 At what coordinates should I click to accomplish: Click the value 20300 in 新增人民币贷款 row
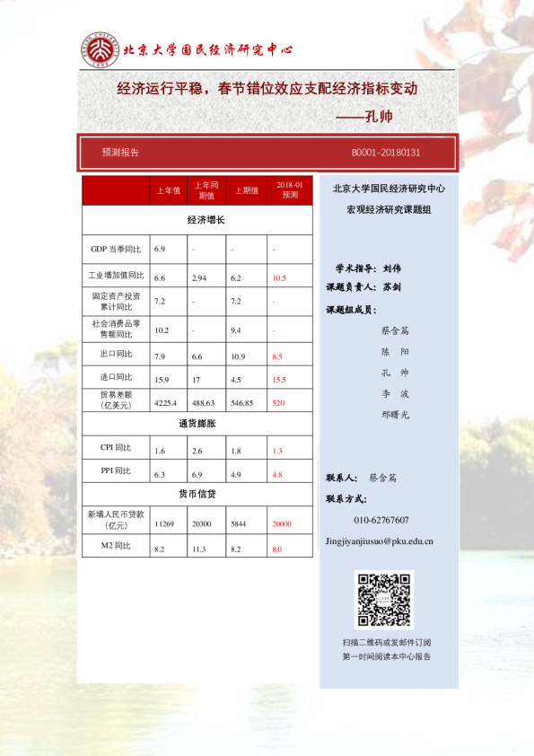(x=201, y=524)
